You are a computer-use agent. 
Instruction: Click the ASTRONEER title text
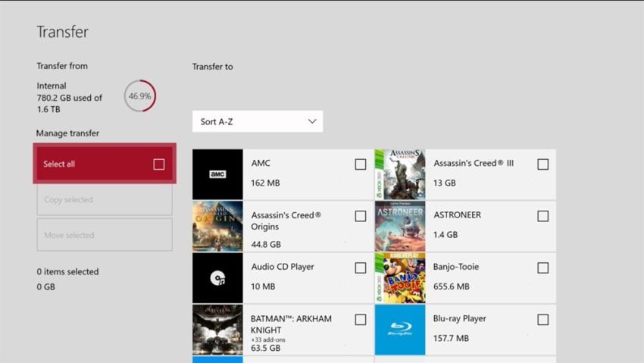(x=457, y=214)
